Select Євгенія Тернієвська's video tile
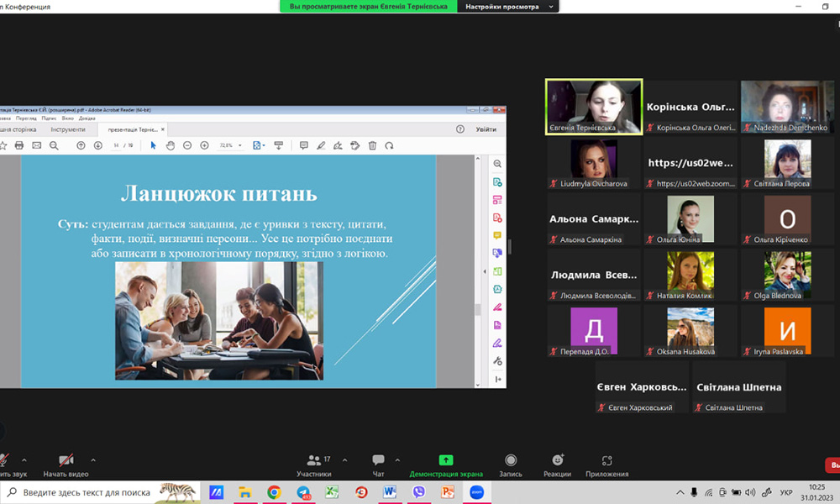This screenshot has height=504, width=840. [x=594, y=107]
